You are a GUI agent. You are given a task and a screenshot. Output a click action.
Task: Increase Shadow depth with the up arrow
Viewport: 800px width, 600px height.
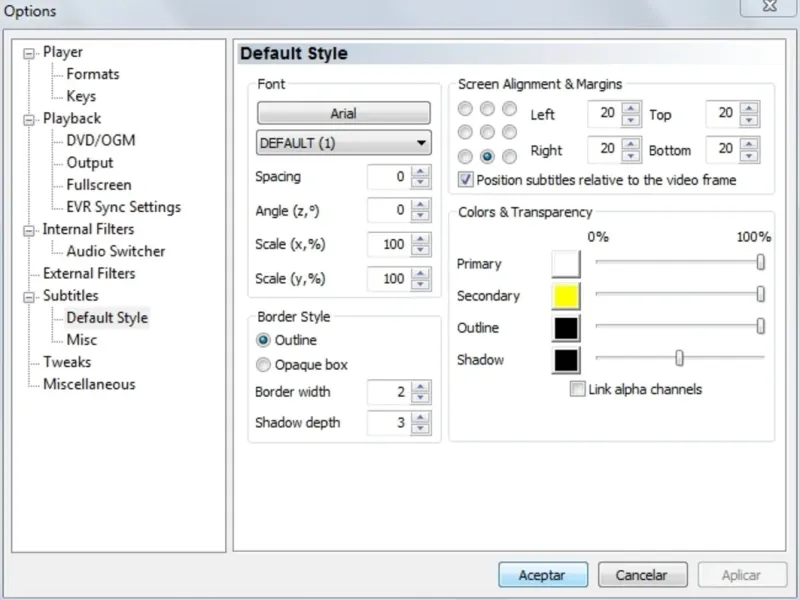[x=421, y=417]
